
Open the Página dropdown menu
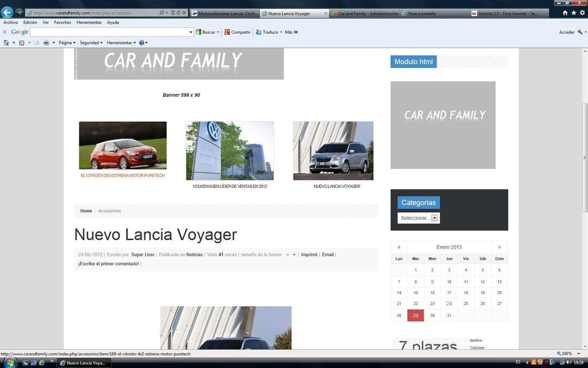67,43
